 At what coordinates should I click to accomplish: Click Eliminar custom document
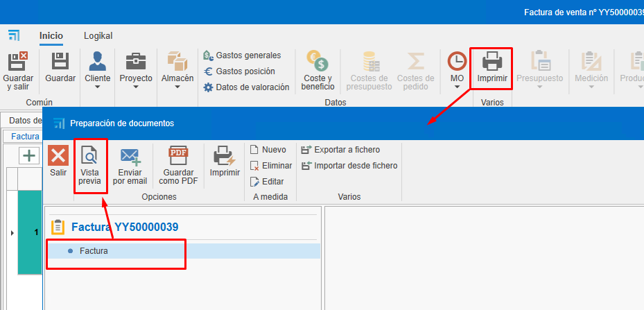pyautogui.click(x=271, y=166)
